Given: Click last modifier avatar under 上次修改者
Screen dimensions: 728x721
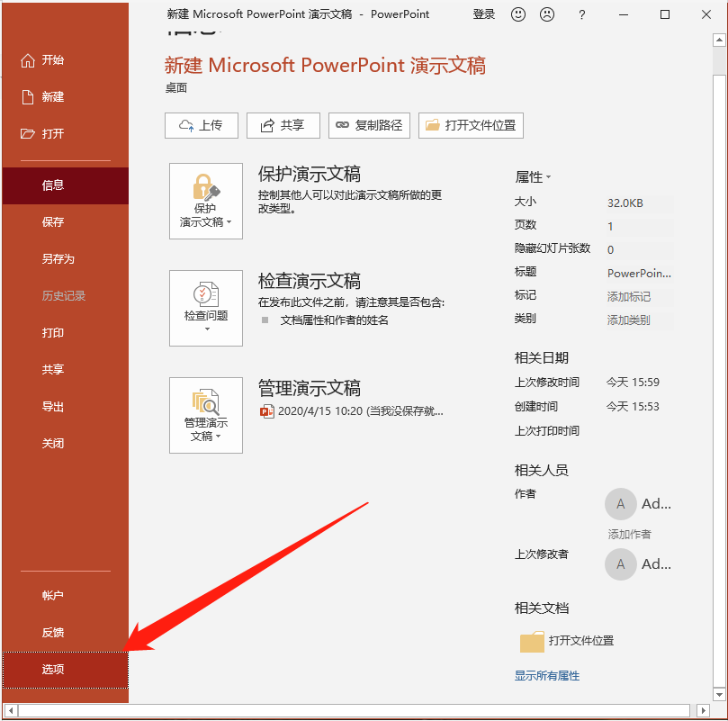Looking at the screenshot, I should [620, 564].
